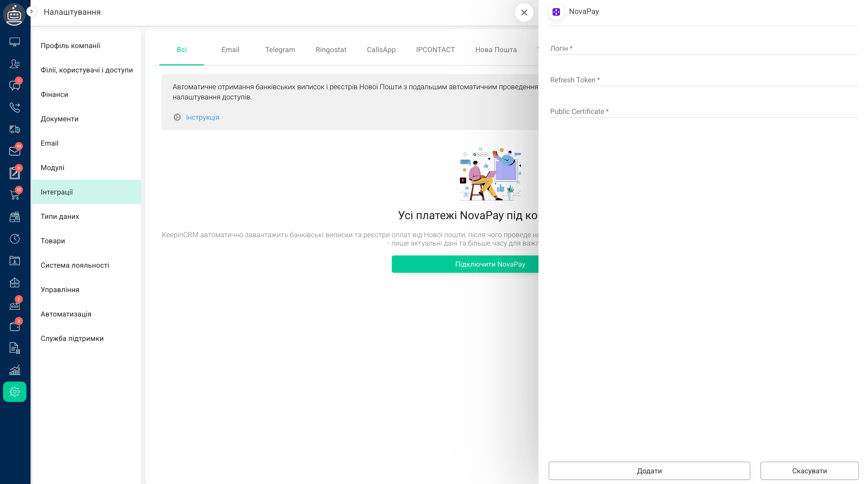Open the Інструкція link

click(x=203, y=117)
